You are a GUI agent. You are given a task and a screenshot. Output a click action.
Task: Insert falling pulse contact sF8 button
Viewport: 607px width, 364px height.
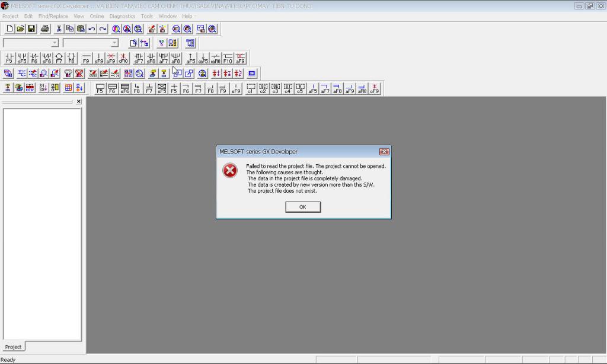[151, 58]
